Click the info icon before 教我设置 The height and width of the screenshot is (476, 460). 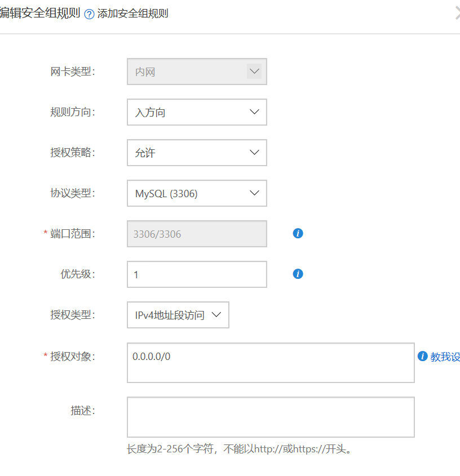pos(422,356)
